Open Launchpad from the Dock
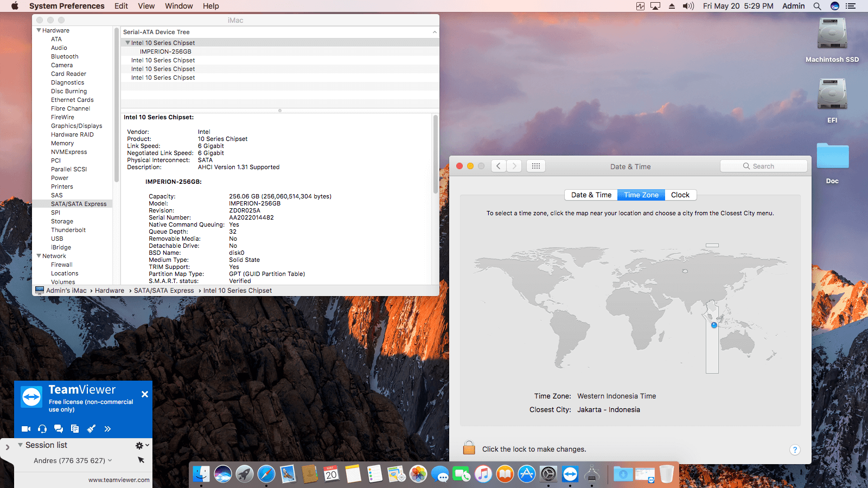868x488 pixels. (245, 474)
